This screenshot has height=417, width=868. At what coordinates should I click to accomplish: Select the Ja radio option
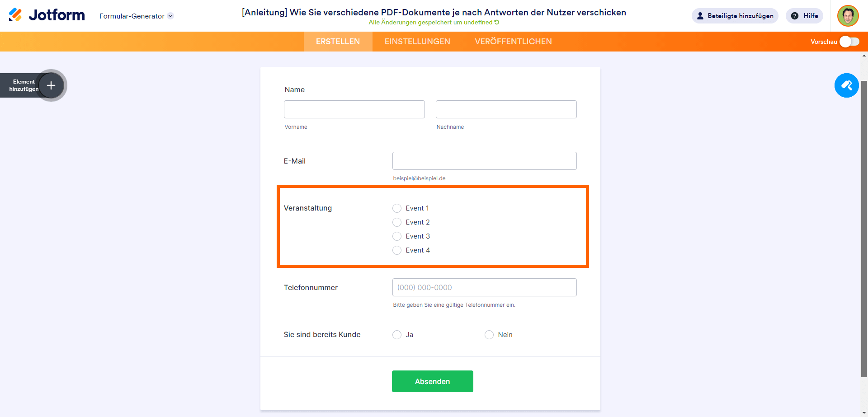click(x=397, y=335)
